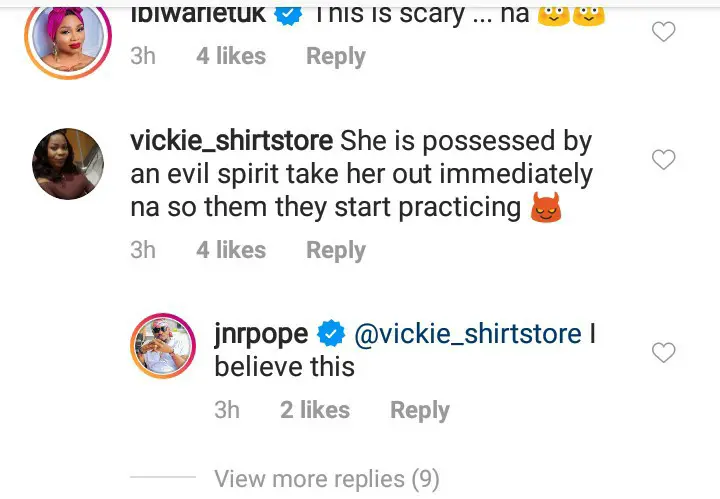The image size is (720, 499).
Task: Like the ibiwarietuk comment with heart icon
Action: point(664,32)
